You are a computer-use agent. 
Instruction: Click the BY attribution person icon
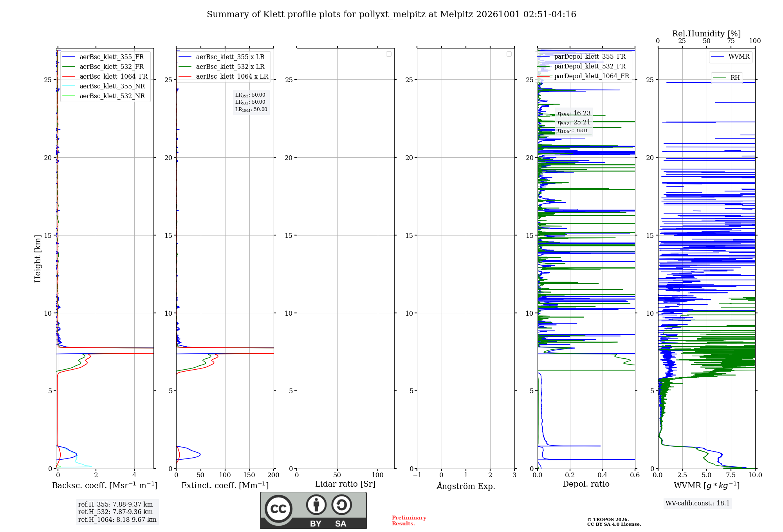click(x=316, y=505)
